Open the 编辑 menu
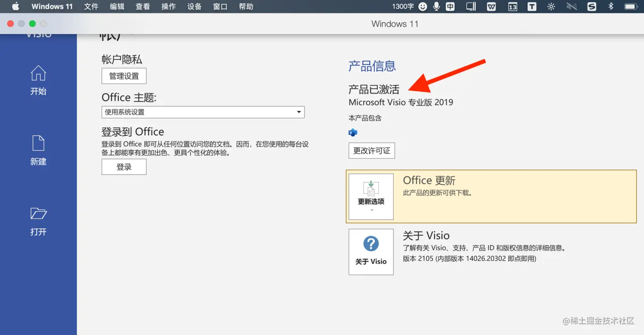 [x=117, y=6]
